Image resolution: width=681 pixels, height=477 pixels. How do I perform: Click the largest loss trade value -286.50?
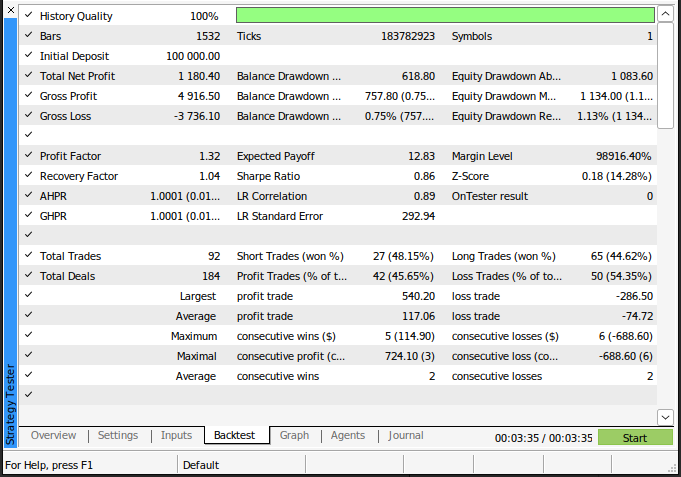[634, 296]
